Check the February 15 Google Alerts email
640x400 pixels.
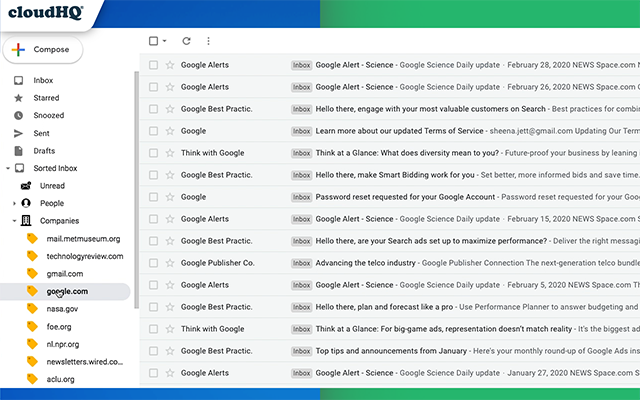point(153,219)
